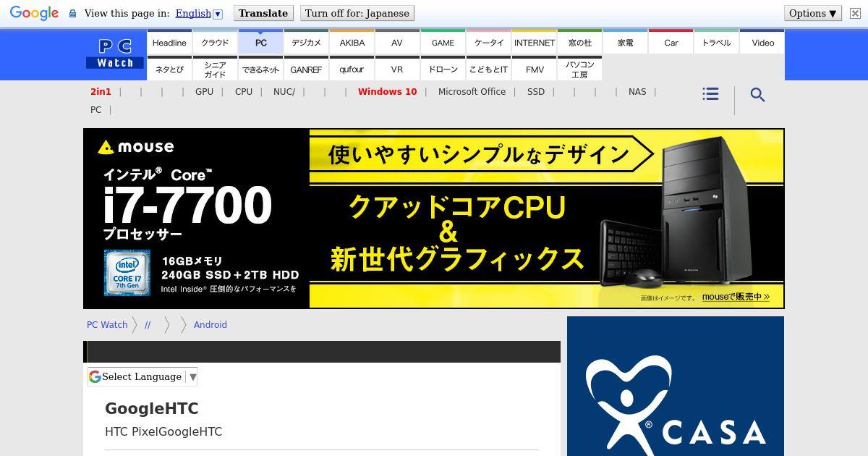The width and height of the screenshot is (868, 456).
Task: Open the qufour tab
Action: [352, 69]
